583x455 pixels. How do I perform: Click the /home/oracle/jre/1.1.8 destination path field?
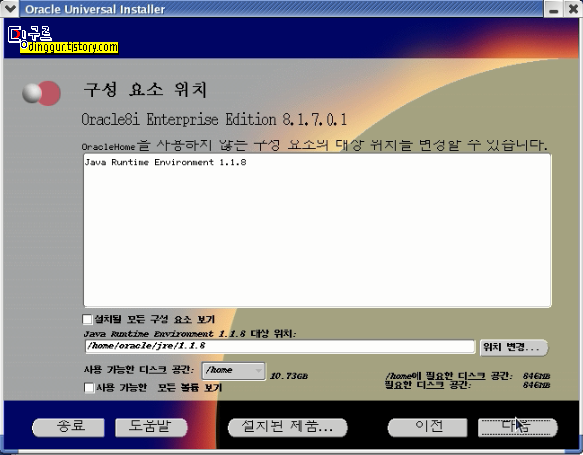pos(280,346)
